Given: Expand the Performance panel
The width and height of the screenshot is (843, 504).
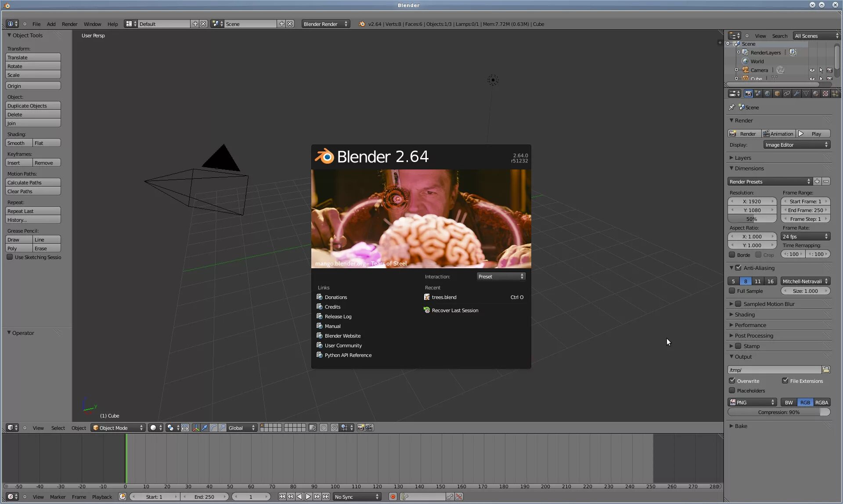Looking at the screenshot, I should point(750,325).
